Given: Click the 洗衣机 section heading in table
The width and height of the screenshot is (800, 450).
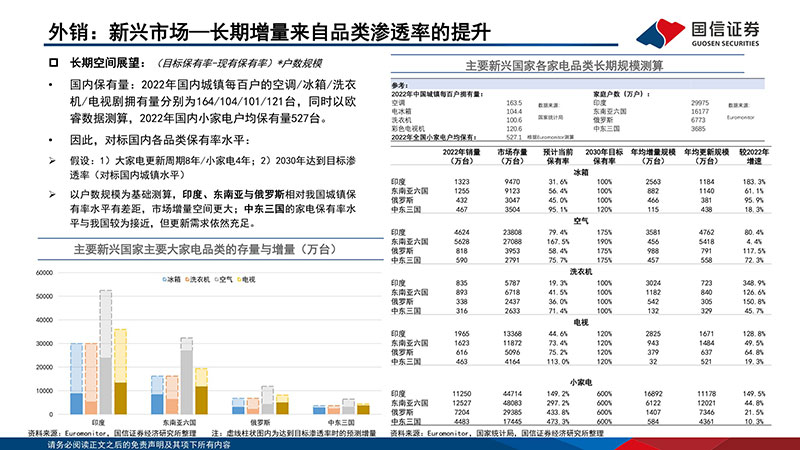Looking at the screenshot, I should point(581,272).
